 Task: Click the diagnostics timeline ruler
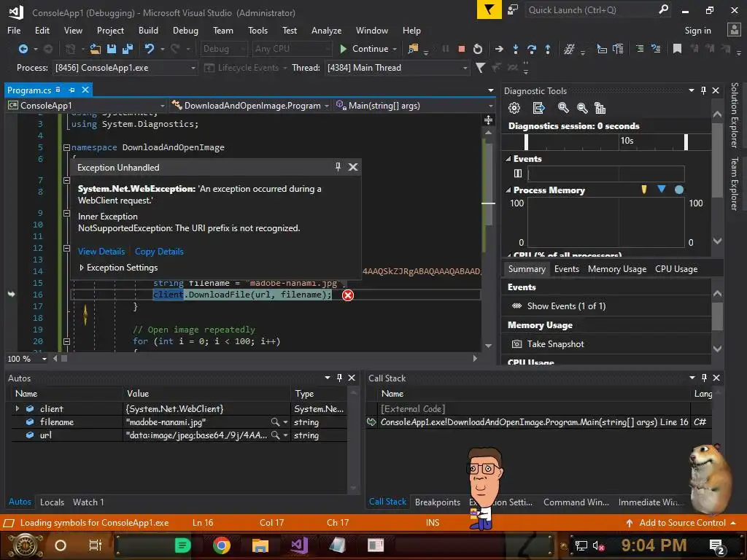tap(606, 141)
